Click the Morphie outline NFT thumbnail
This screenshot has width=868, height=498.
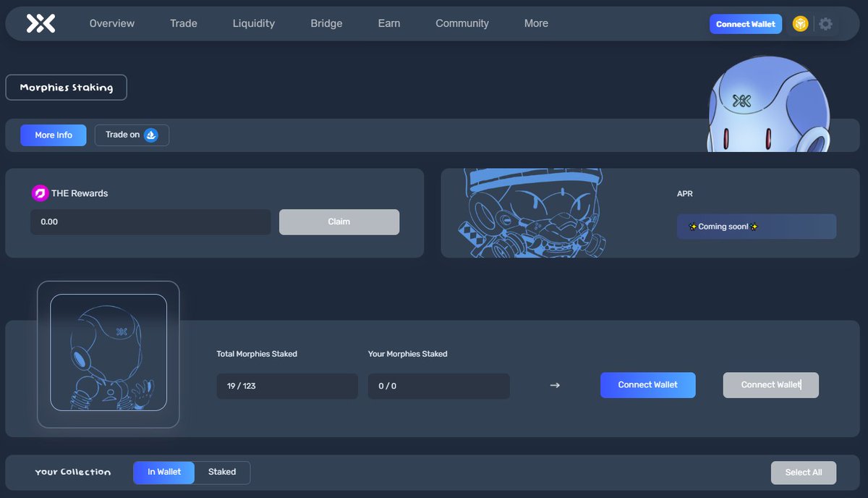pyautogui.click(x=109, y=353)
